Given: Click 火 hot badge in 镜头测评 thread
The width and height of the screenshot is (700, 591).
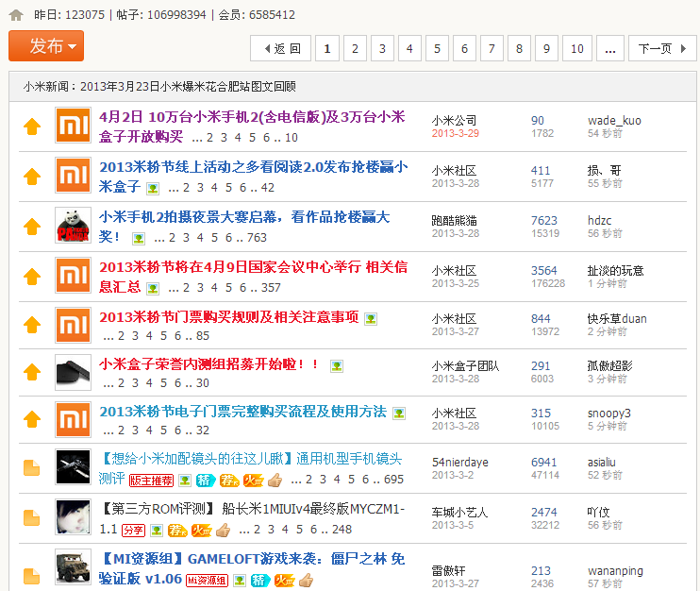Looking at the screenshot, I should coord(254,481).
